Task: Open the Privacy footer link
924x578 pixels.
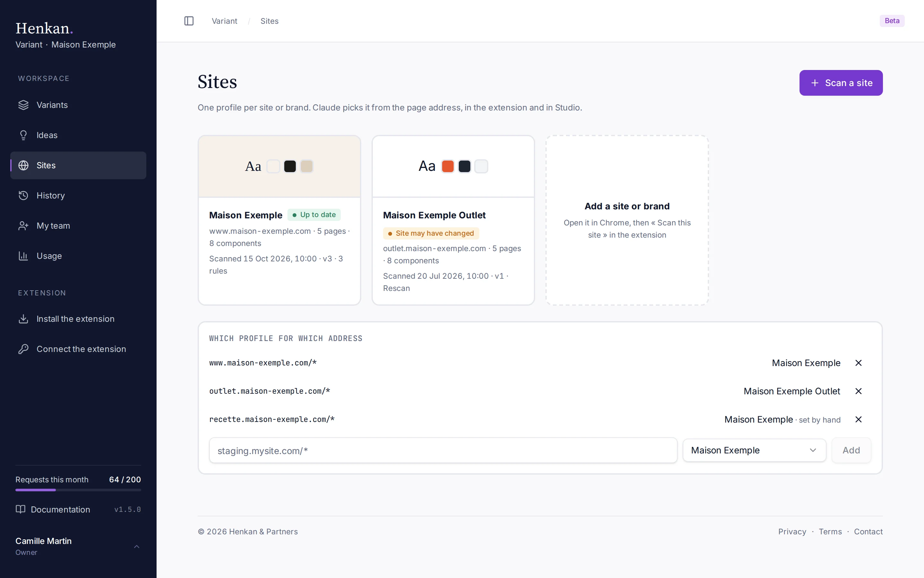Action: 792,531
